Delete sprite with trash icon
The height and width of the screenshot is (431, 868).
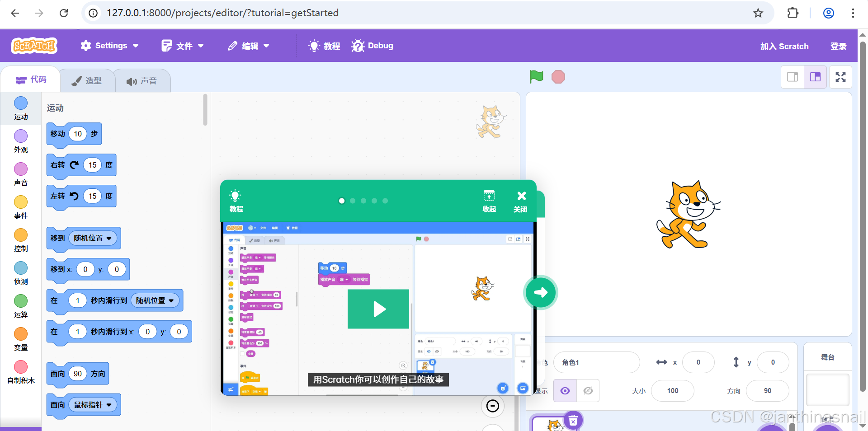[x=573, y=421]
